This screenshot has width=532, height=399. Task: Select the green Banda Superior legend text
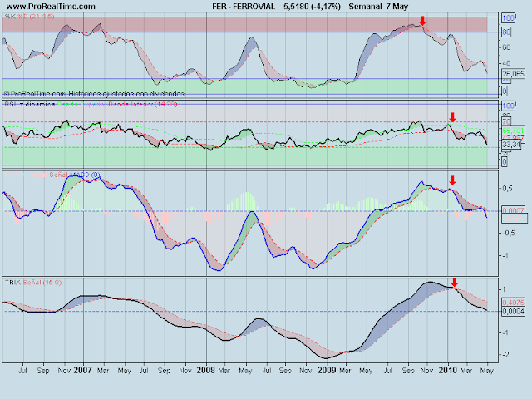tap(82, 104)
